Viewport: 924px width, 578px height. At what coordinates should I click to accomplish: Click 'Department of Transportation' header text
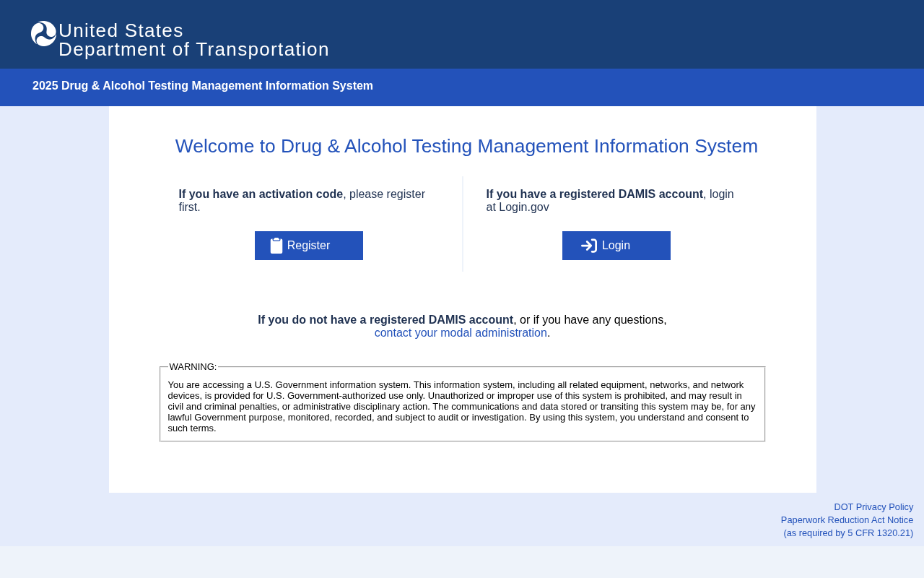[193, 49]
